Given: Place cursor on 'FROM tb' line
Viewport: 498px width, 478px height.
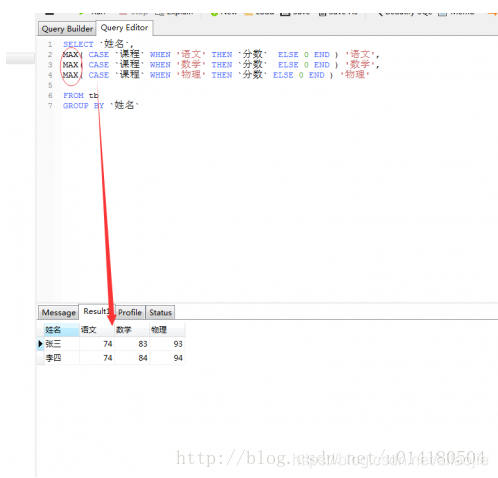Looking at the screenshot, I should 81,96.
